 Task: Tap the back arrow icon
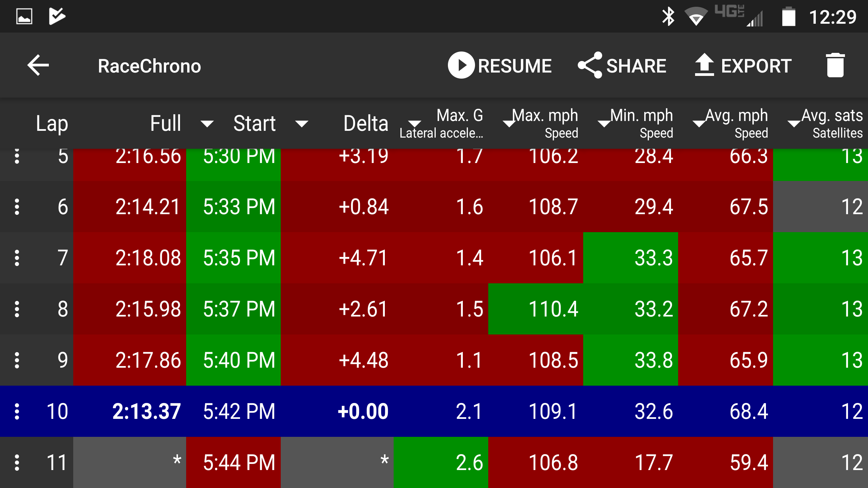click(38, 65)
